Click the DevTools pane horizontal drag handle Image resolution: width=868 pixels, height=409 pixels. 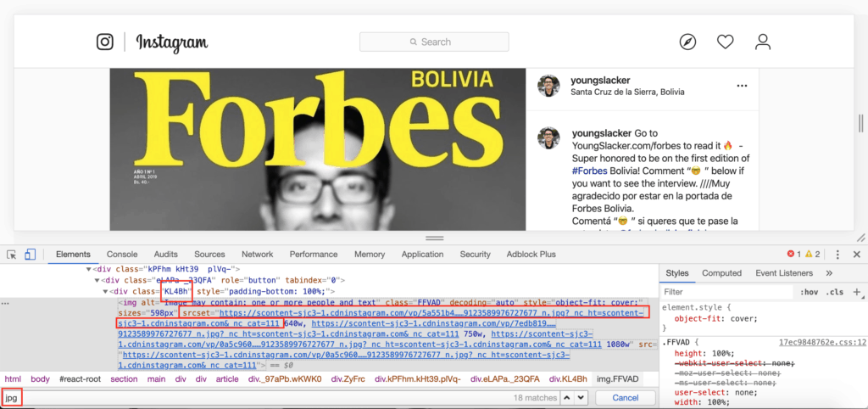435,238
